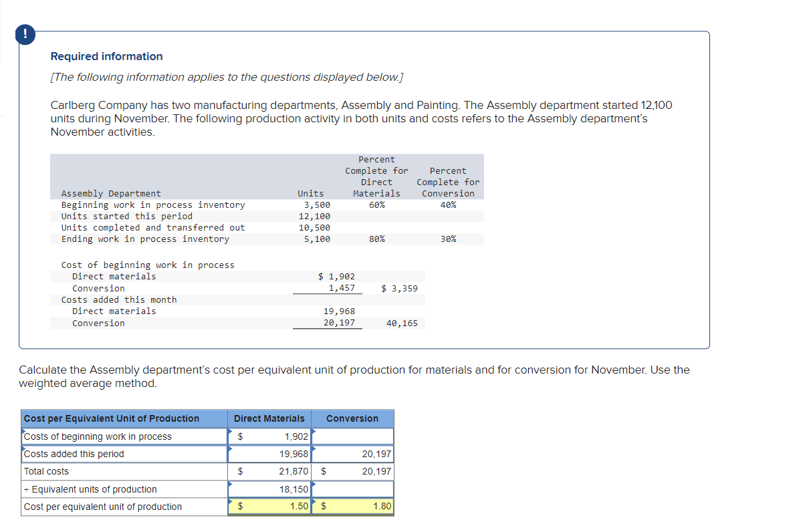The height and width of the screenshot is (532, 807).
Task: Open 'Costs added this period' row label dropdown
Action: [124, 454]
